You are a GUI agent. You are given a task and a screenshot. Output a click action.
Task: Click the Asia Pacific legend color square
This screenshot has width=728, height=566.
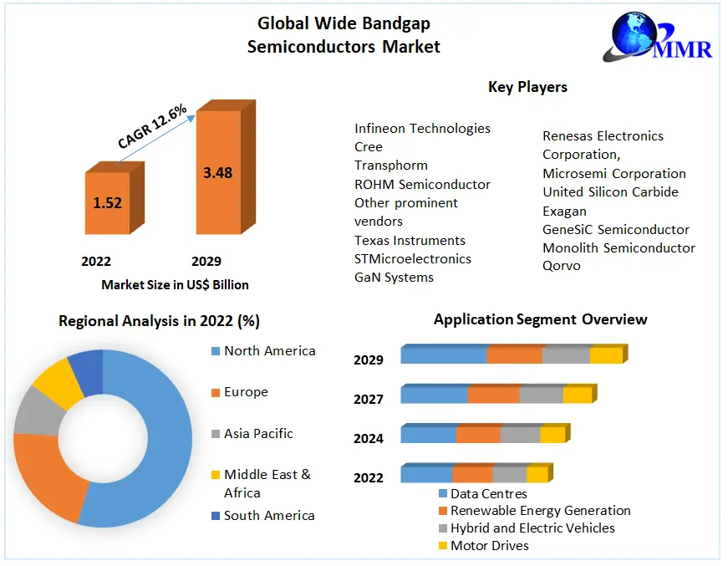pyautogui.click(x=215, y=434)
